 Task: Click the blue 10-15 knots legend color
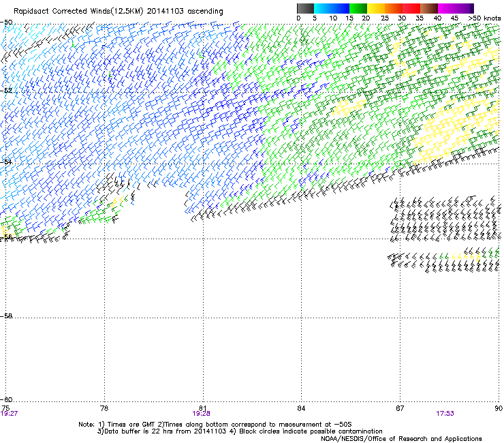tap(341, 8)
